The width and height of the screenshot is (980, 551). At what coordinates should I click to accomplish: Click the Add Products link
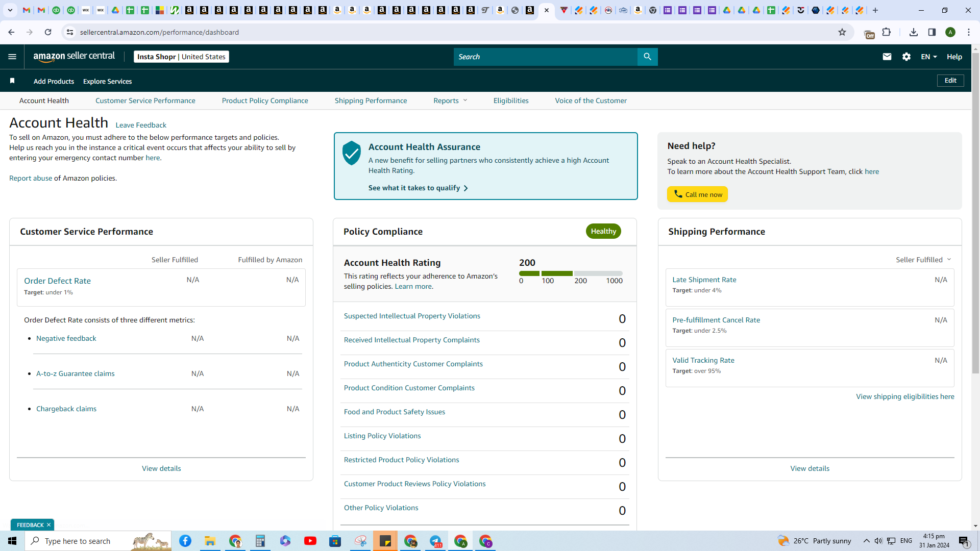(x=54, y=81)
